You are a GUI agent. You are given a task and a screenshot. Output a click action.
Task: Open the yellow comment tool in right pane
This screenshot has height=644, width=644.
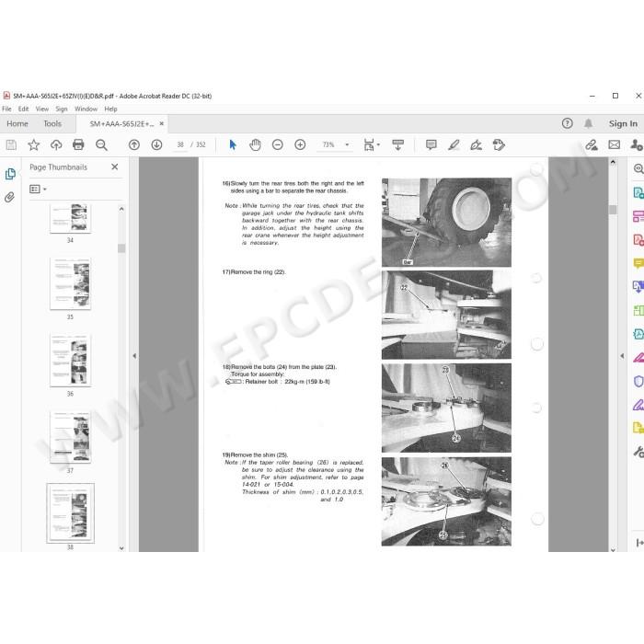click(x=638, y=263)
